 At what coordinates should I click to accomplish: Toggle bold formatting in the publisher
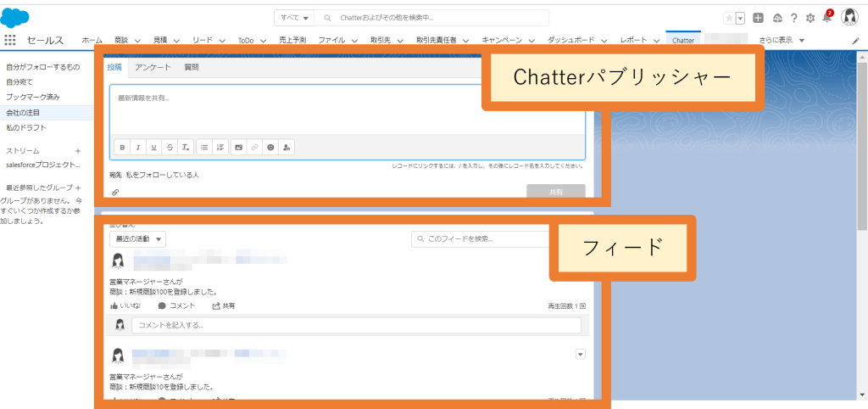122,148
